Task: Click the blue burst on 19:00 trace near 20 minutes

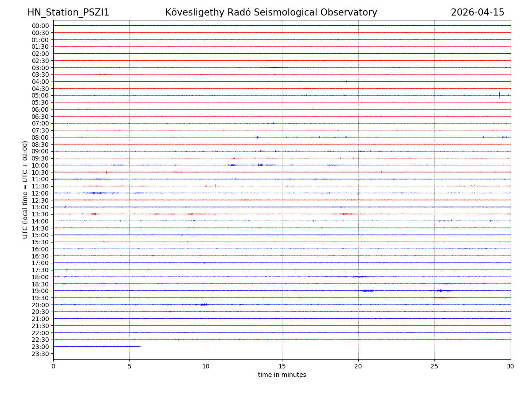Action: click(x=368, y=291)
